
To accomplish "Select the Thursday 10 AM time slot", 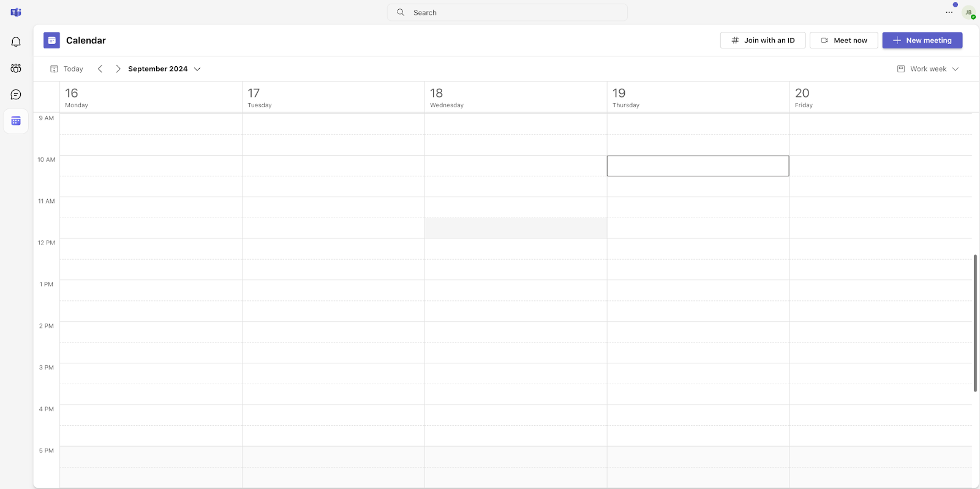I will pyautogui.click(x=698, y=166).
